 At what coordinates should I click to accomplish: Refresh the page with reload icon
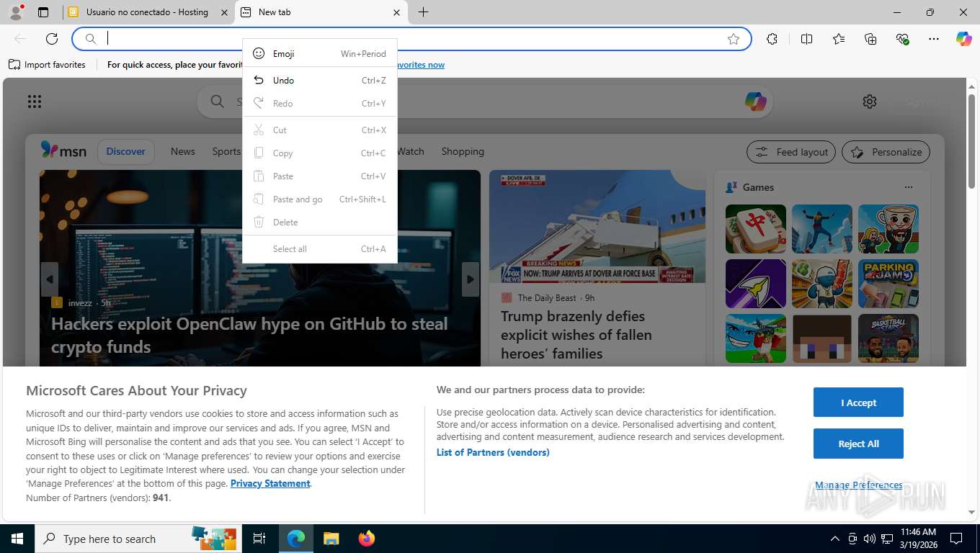pyautogui.click(x=52, y=39)
